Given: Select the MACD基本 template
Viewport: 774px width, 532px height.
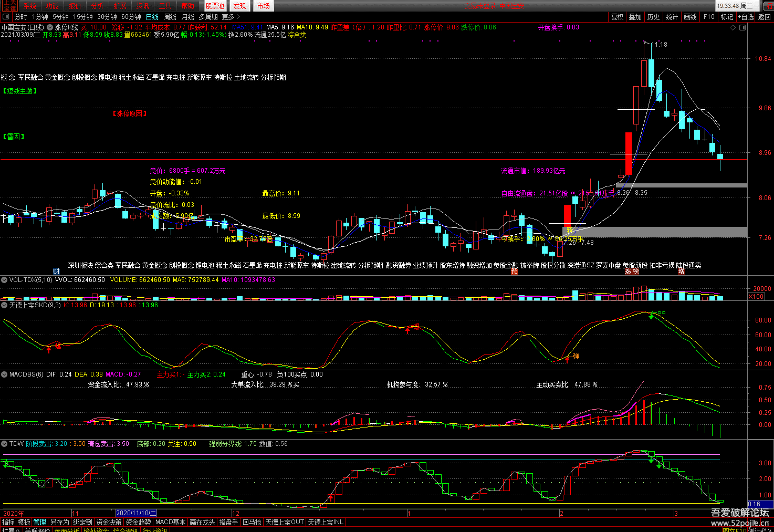Looking at the screenshot, I should point(170,522).
